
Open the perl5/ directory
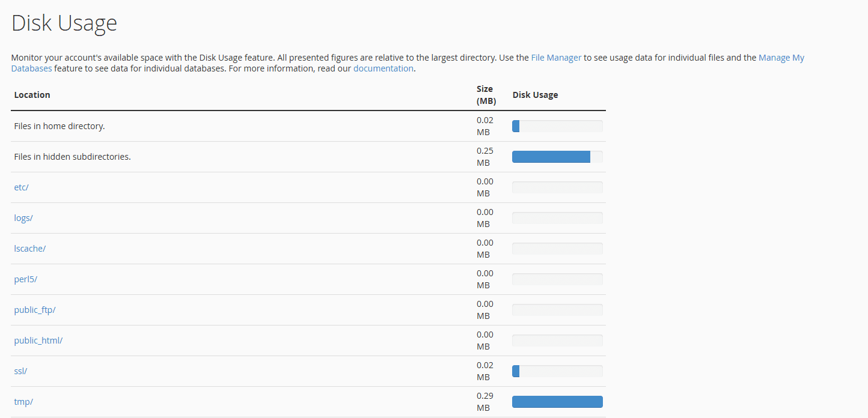coord(26,279)
